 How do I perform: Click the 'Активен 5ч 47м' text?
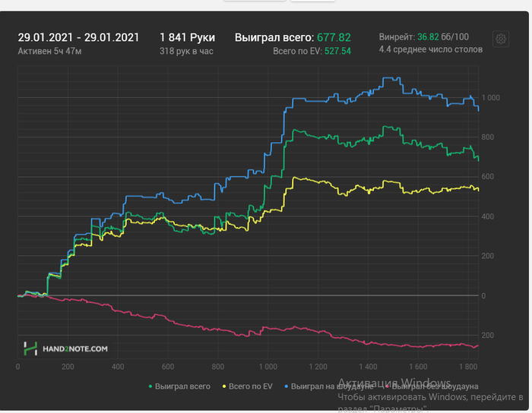pos(49,51)
